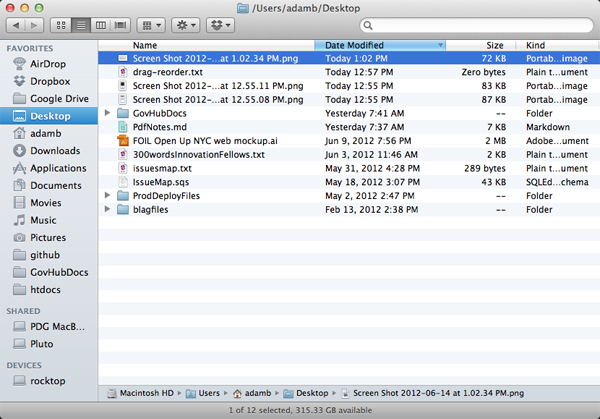The width and height of the screenshot is (600, 419).
Task: Open htdocs in the sidebar
Action: 49,290
